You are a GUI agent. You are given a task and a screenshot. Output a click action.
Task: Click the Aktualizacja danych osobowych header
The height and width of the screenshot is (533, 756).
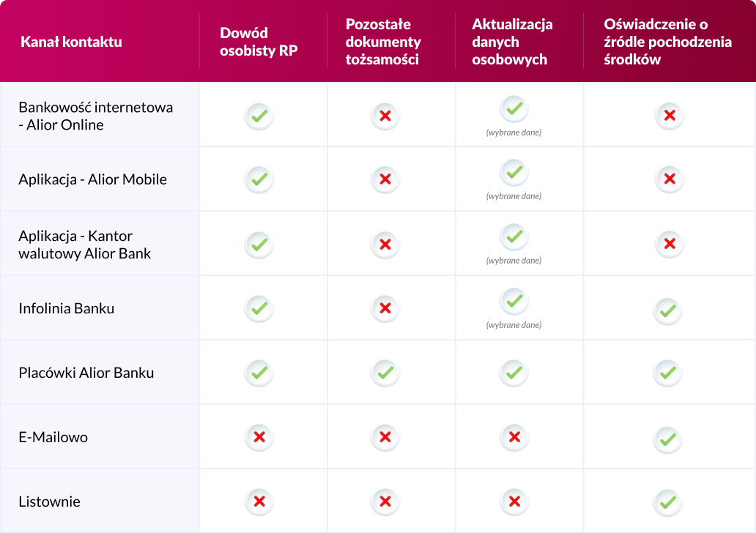[512, 42]
